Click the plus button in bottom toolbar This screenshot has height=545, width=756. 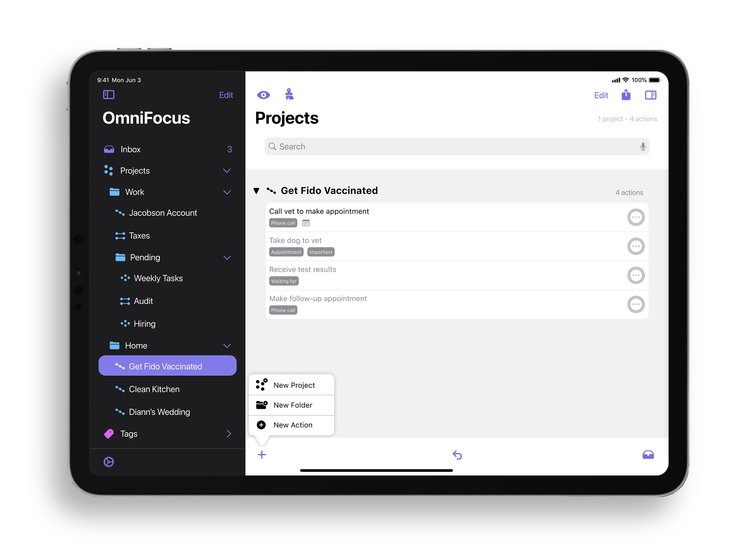pyautogui.click(x=262, y=455)
